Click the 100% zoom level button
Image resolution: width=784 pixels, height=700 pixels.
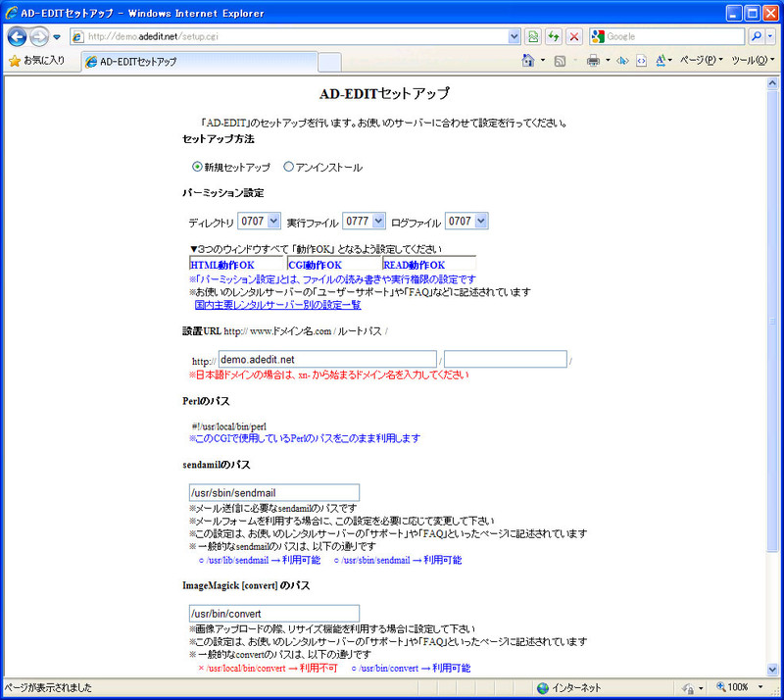tap(732, 687)
